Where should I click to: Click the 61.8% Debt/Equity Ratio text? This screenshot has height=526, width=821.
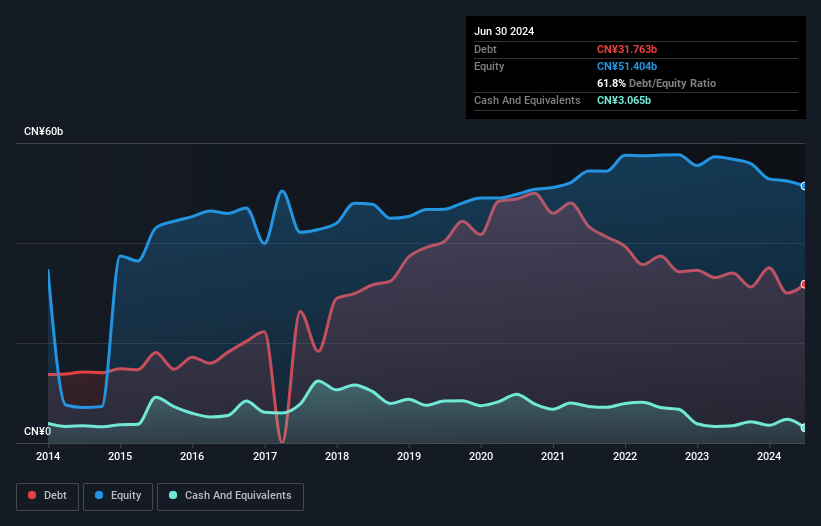656,83
